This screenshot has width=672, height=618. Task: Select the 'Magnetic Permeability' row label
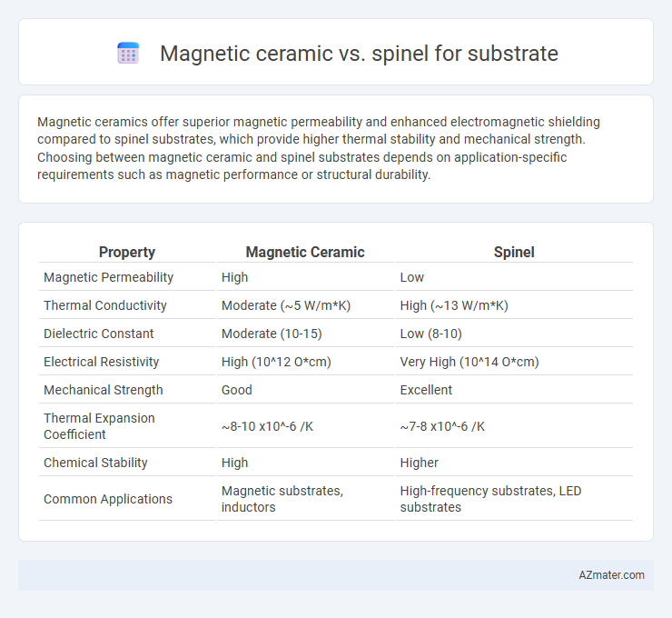[x=108, y=277]
